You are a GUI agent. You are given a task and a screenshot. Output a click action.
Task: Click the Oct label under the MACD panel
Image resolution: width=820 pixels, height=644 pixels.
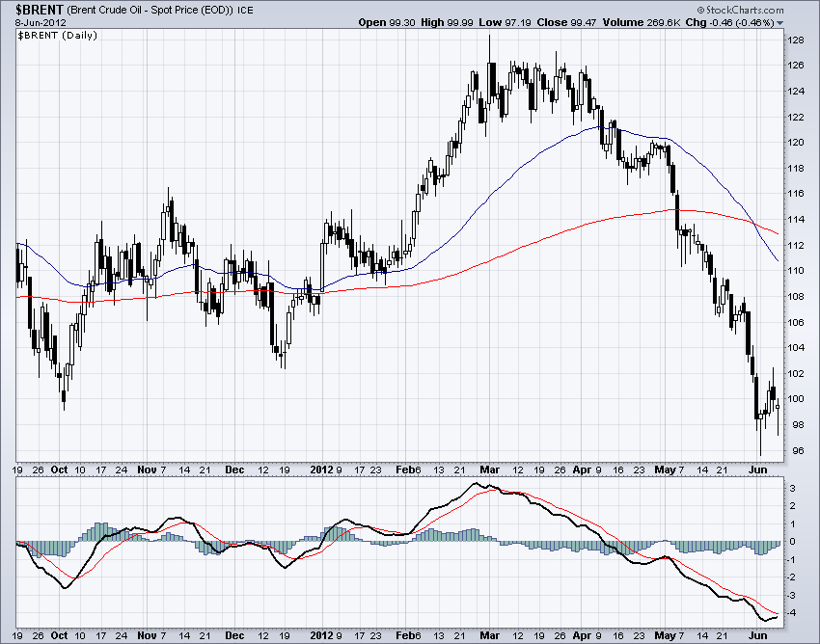(59, 635)
